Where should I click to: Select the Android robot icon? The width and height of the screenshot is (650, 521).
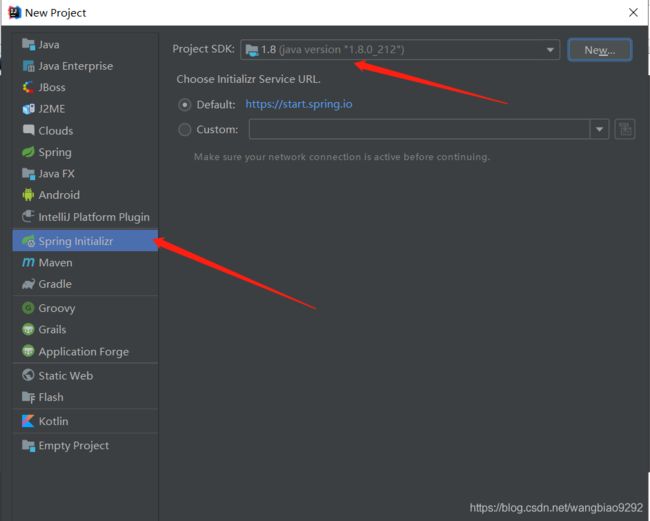coord(28,195)
